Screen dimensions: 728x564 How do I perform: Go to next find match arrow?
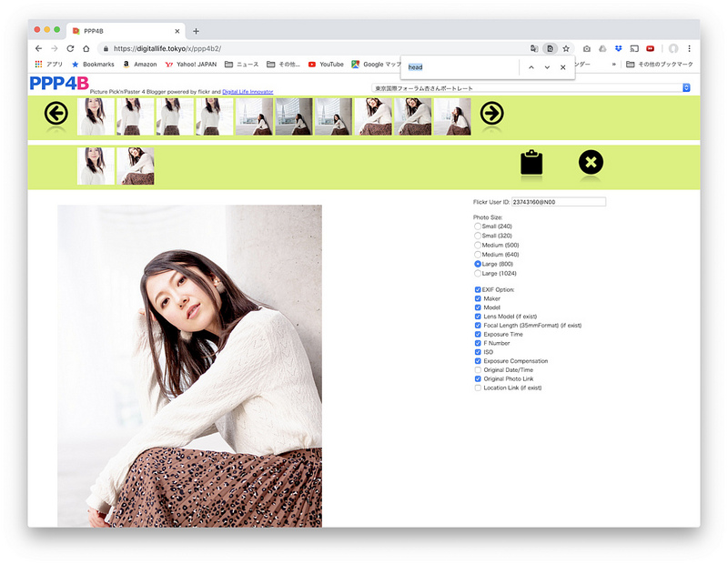tap(547, 67)
